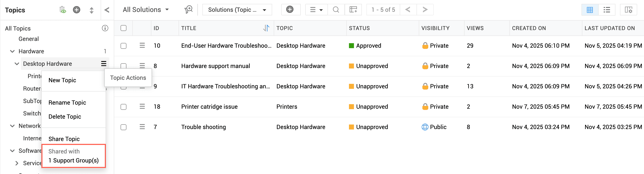
Task: Add a new solution from the toolbar
Action: (x=290, y=9)
